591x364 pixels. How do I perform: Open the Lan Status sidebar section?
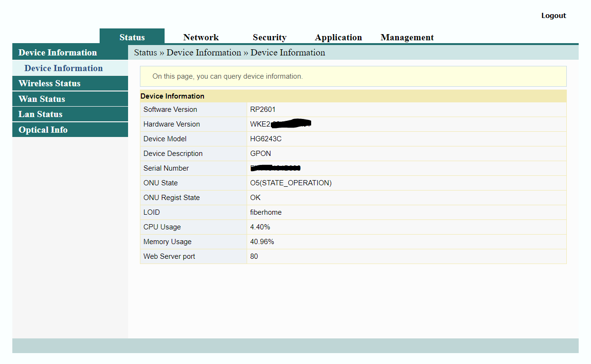(x=40, y=114)
